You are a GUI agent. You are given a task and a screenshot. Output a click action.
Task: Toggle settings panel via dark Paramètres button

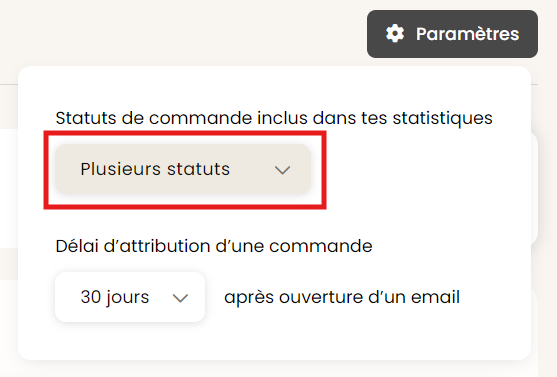click(x=452, y=34)
